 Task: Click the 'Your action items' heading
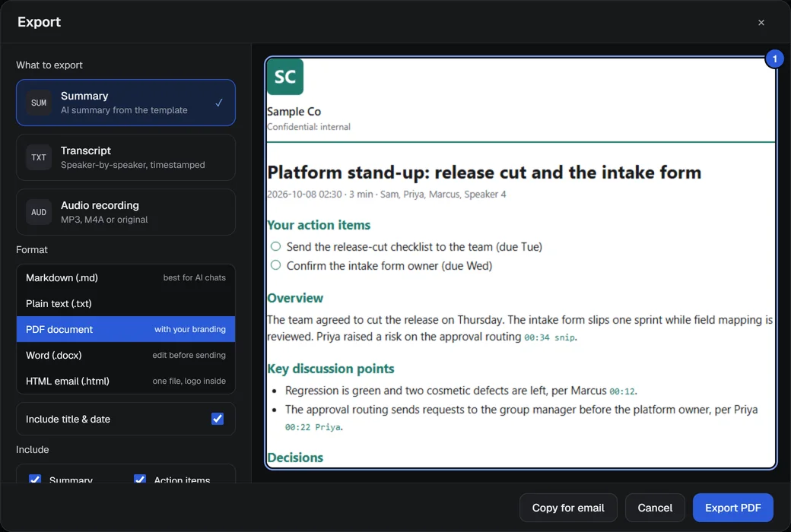point(319,225)
